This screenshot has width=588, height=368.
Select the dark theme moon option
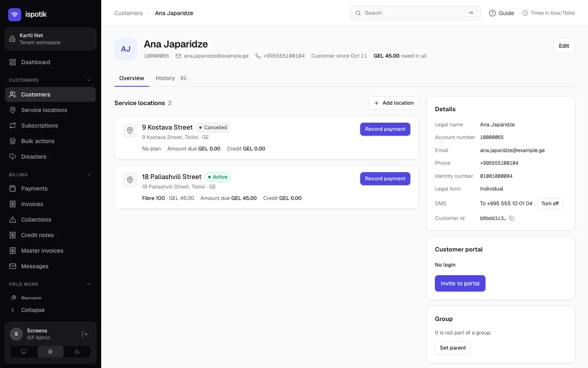[x=77, y=352]
